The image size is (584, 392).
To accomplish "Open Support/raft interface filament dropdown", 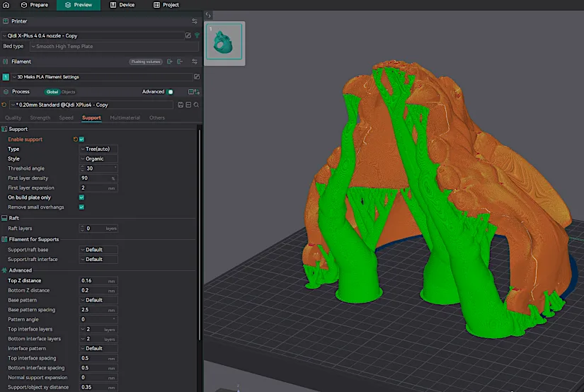I will [x=98, y=259].
